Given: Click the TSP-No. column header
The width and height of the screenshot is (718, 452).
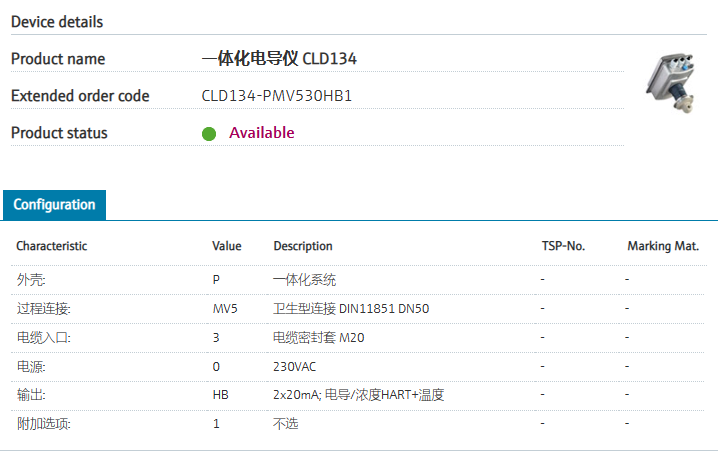Looking at the screenshot, I should [x=562, y=246].
